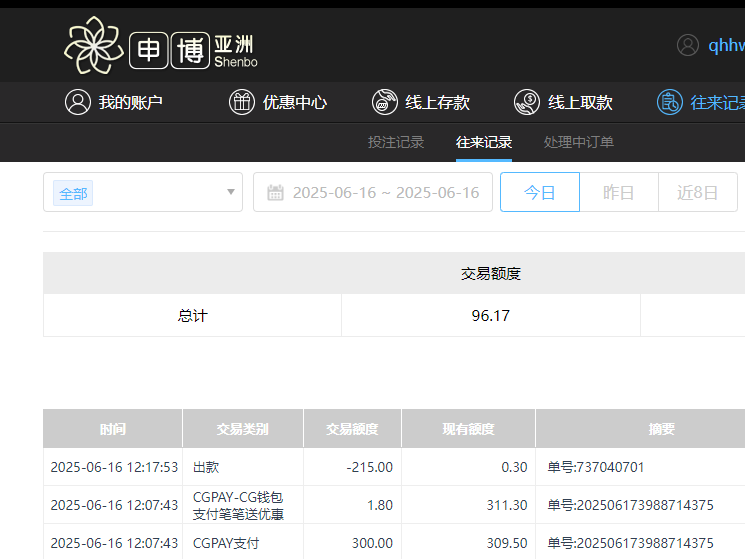Select the 昨日 date filter
The height and width of the screenshot is (559, 745).
619,192
